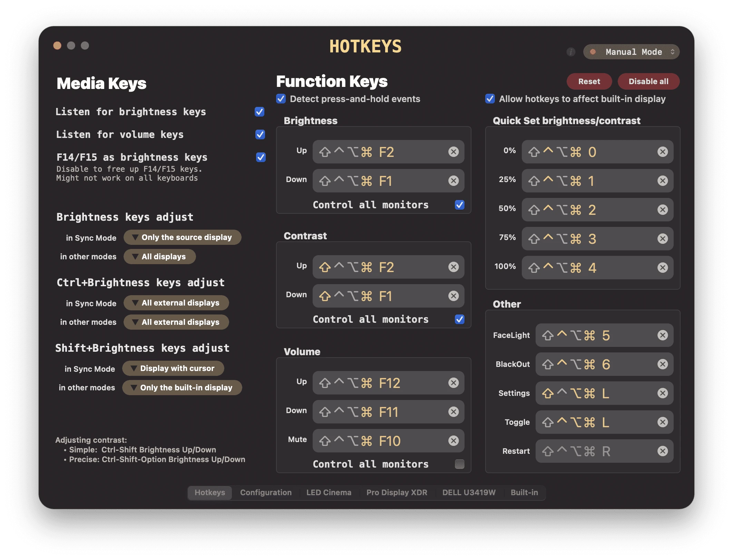
Task: Toggle Listen for volume keys checkbox
Action: (260, 134)
